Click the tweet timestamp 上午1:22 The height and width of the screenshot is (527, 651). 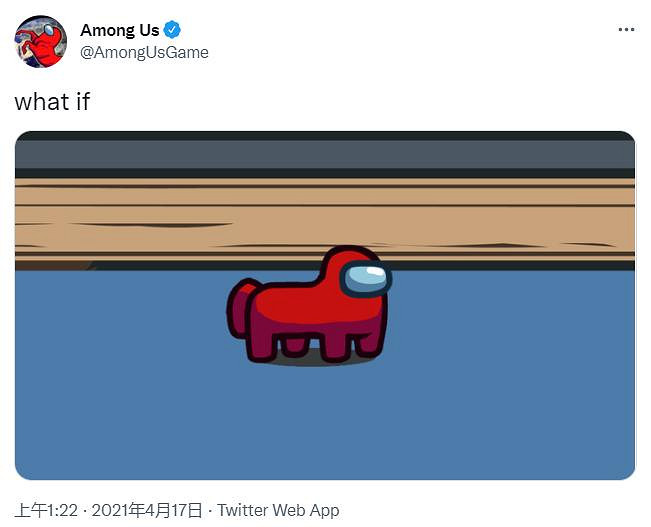pos(46,510)
